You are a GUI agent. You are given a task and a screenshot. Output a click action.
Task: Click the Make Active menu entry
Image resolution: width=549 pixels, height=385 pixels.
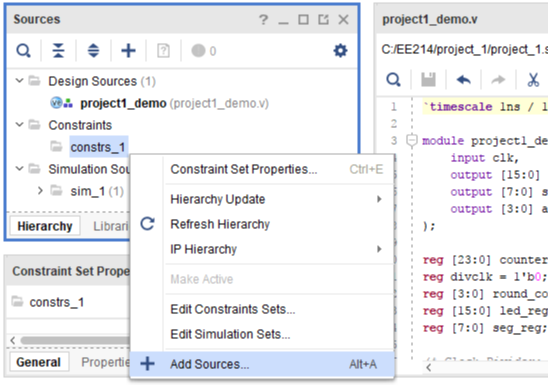[262, 279]
